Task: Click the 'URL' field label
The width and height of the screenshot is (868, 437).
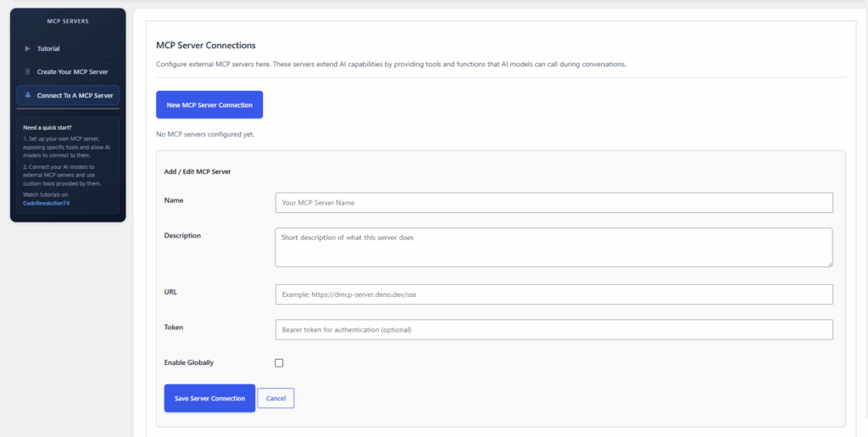Action: (x=170, y=292)
